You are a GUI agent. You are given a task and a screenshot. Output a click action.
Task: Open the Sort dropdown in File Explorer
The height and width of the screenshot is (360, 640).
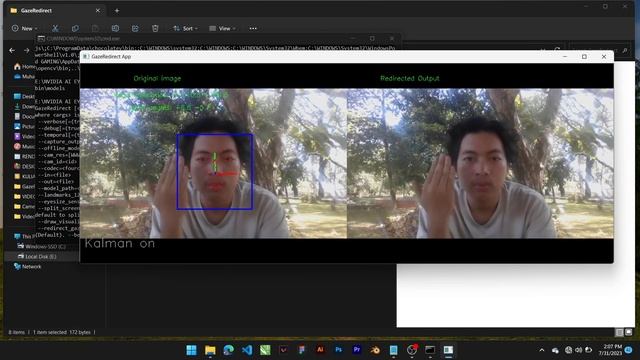coord(185,29)
